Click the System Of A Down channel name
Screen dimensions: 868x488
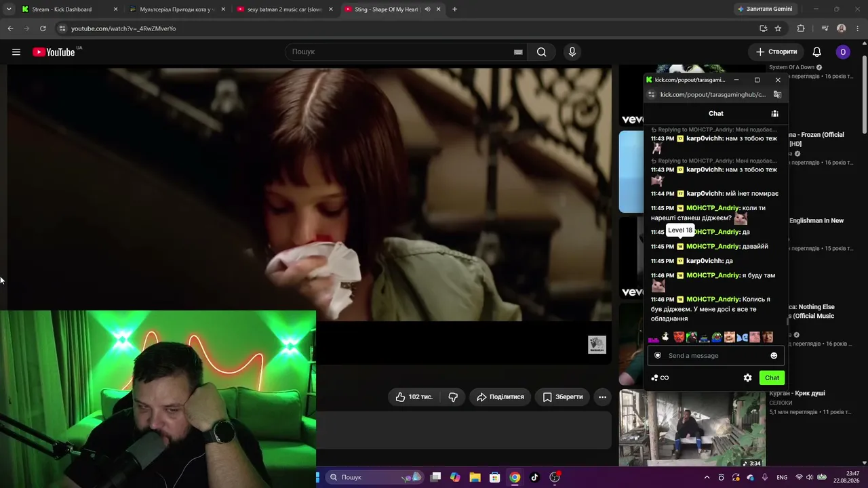[x=791, y=67]
